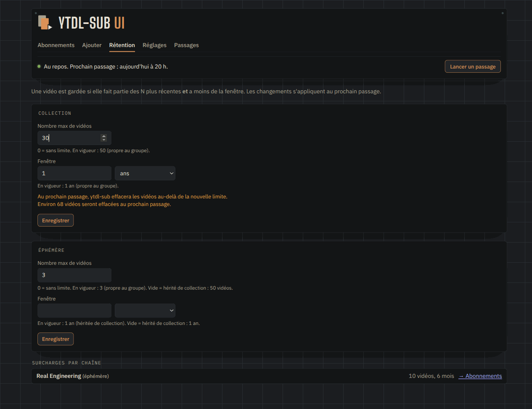Follow the Abonnements link for Real Engineering

(x=480, y=376)
